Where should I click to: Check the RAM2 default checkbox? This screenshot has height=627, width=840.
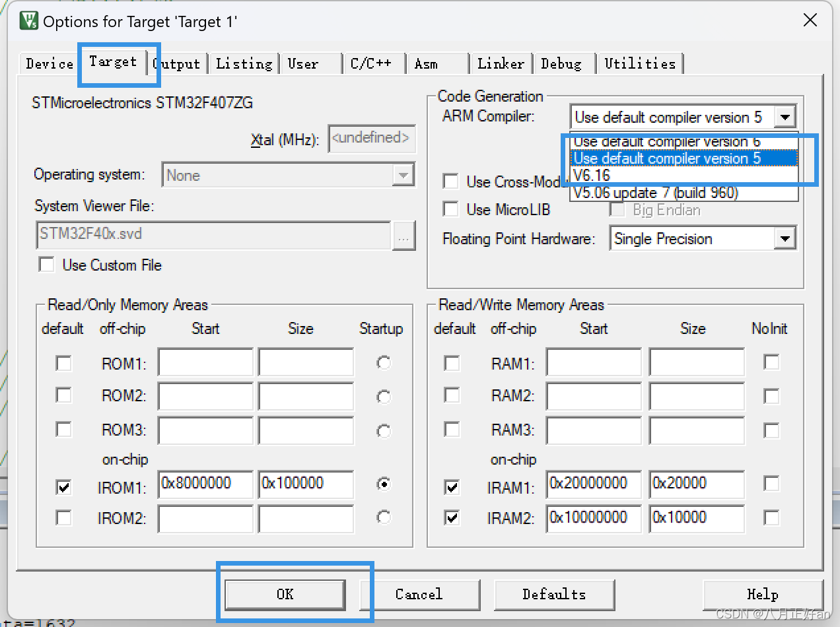click(x=452, y=395)
